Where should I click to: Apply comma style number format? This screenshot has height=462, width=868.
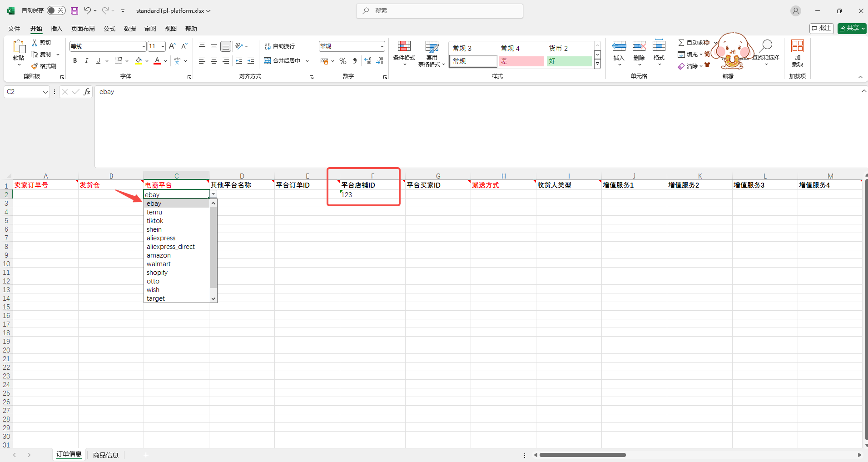355,61
